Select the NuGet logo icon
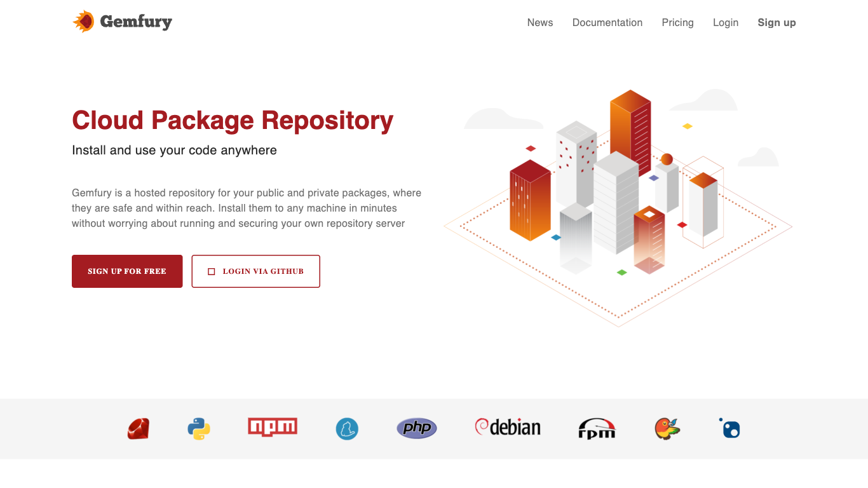 729,428
